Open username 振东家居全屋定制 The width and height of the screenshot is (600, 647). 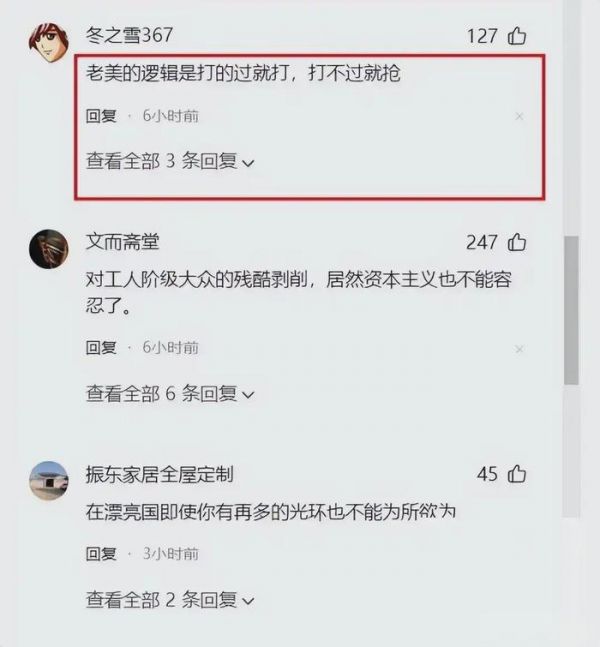tap(160, 474)
